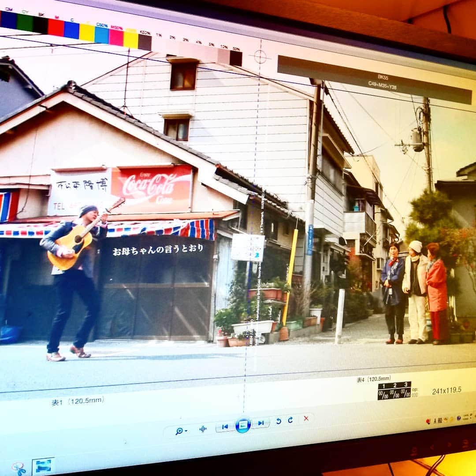The height and width of the screenshot is (476, 476).
Task: Click the '表1（120.5mm）' label
Action: (78, 402)
